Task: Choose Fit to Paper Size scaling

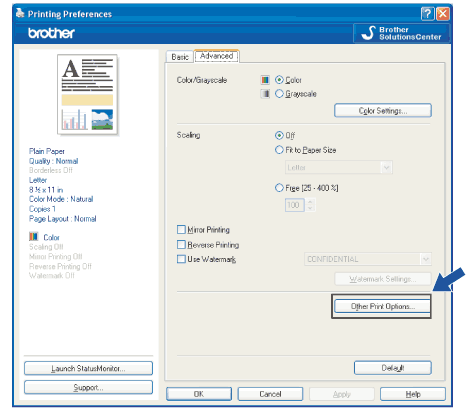Action: (x=279, y=150)
